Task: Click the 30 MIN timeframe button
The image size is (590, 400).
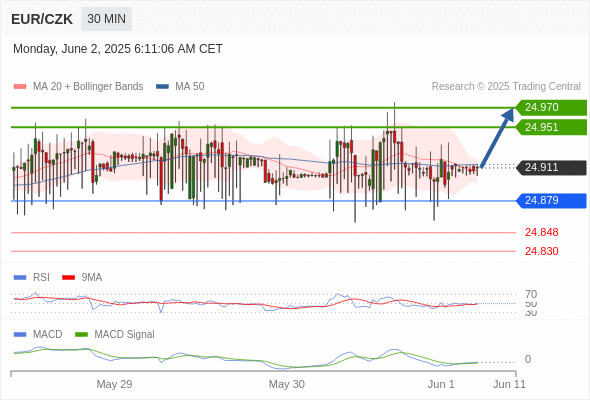Action: [x=106, y=18]
